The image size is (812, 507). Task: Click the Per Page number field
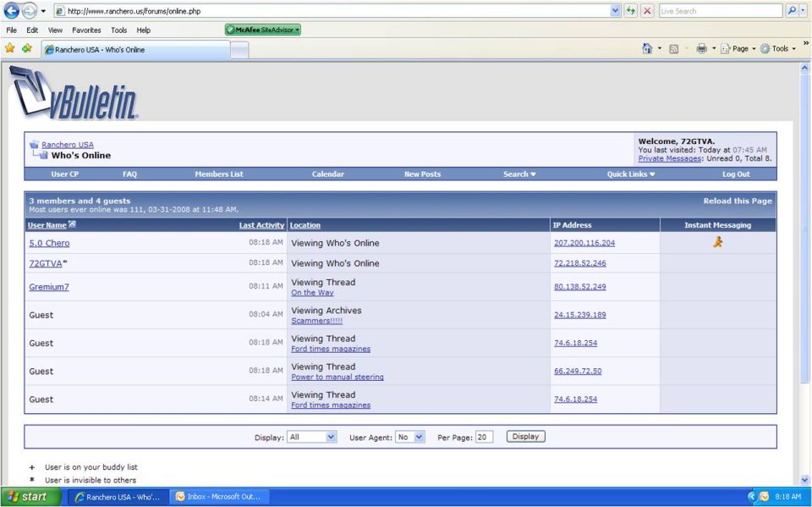coord(483,437)
